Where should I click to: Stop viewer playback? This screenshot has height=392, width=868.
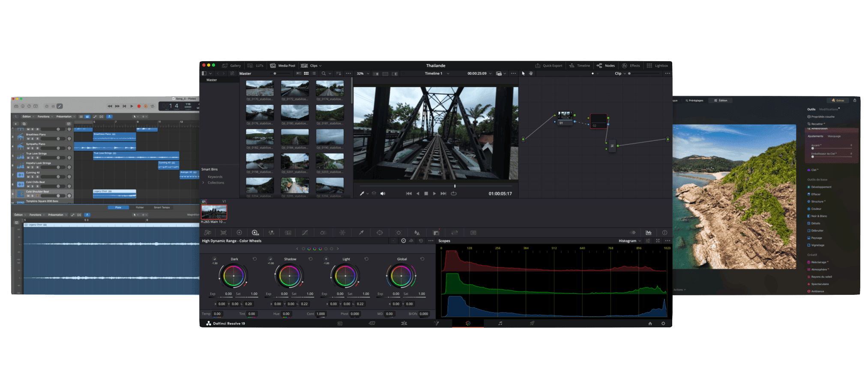(x=426, y=193)
